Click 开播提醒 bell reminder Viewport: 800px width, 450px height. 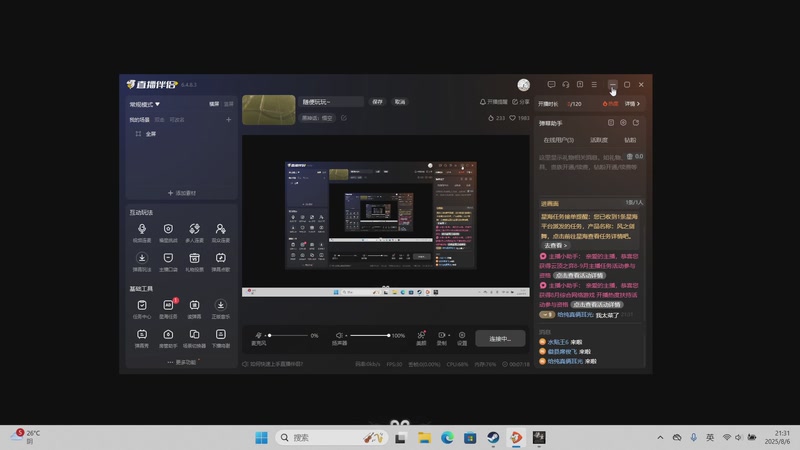[x=493, y=102]
